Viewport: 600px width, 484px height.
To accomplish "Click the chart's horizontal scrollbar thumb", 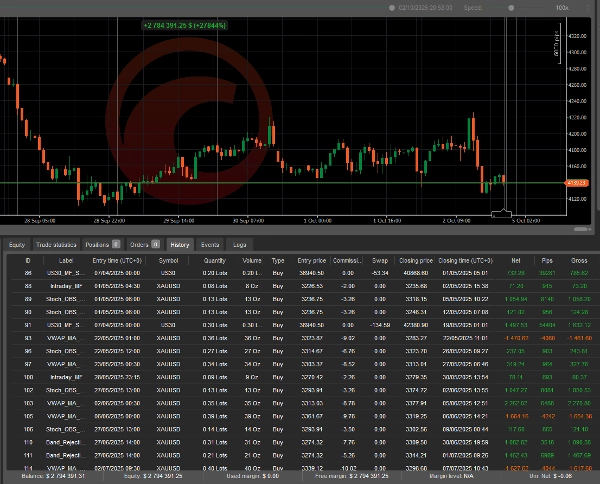I will [x=581, y=229].
